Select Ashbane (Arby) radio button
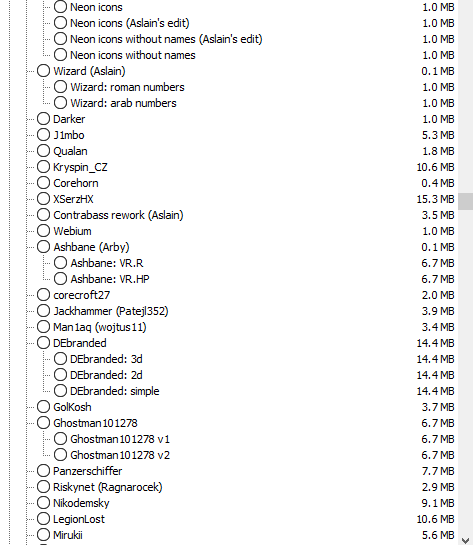 click(43, 247)
